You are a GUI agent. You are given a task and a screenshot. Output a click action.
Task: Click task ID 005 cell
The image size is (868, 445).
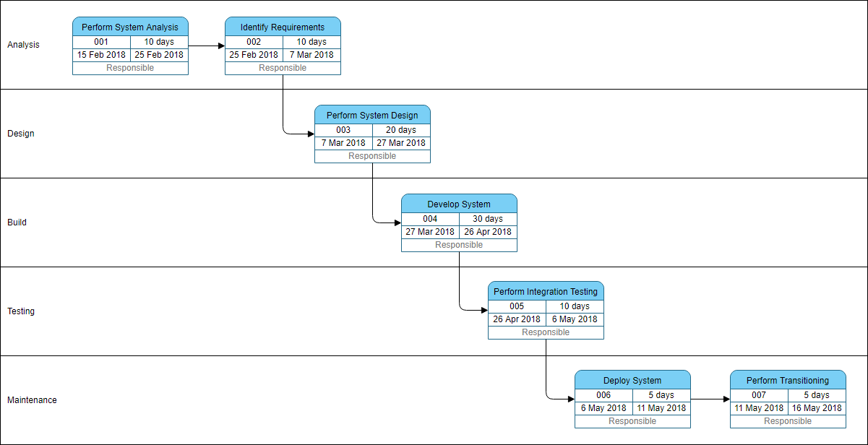pyautogui.click(x=517, y=306)
